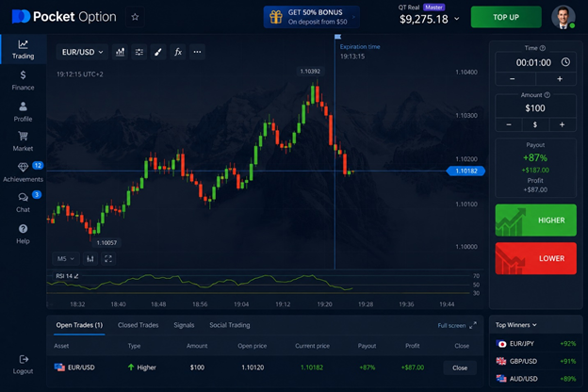Open chart settings sliders icon

point(139,52)
